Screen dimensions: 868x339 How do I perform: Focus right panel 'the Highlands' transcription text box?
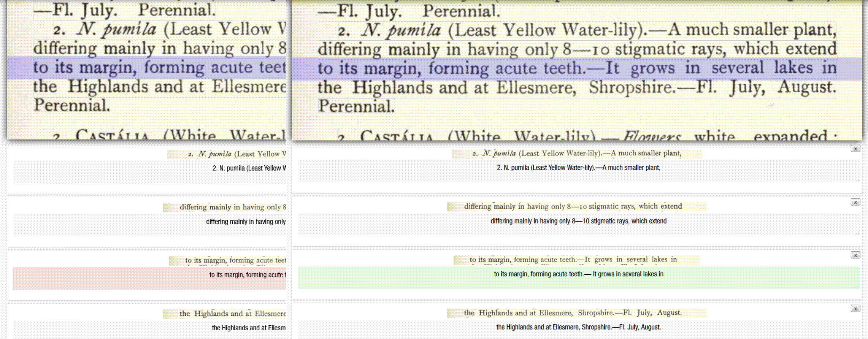[x=578, y=331]
